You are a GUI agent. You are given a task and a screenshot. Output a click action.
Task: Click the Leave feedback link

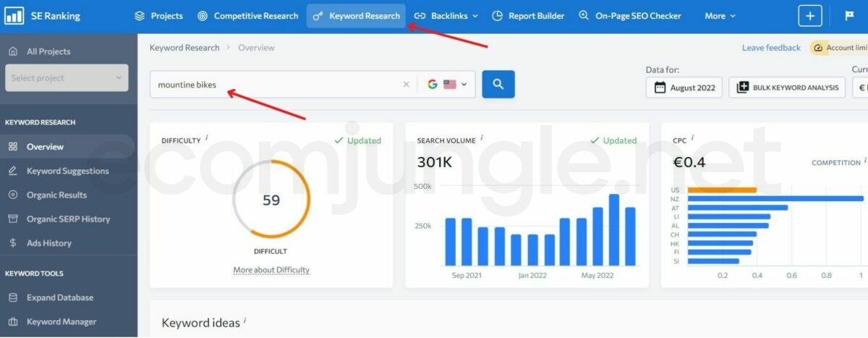click(771, 48)
